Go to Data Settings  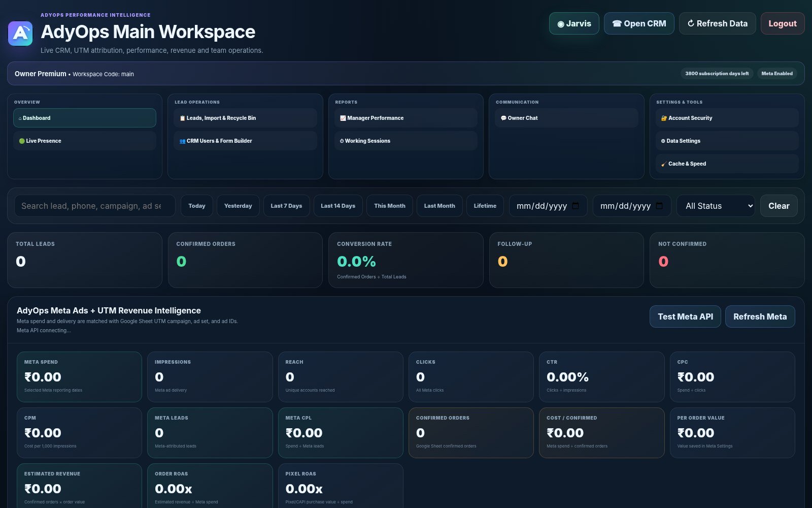point(727,141)
